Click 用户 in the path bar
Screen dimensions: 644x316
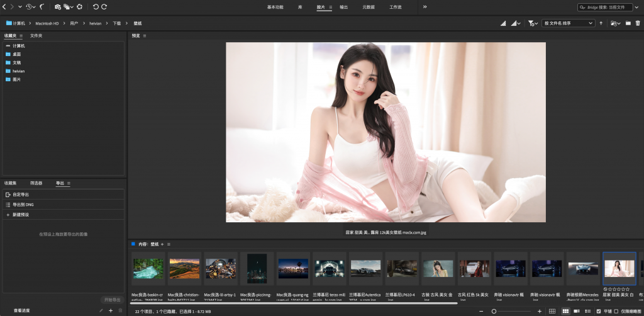[74, 23]
